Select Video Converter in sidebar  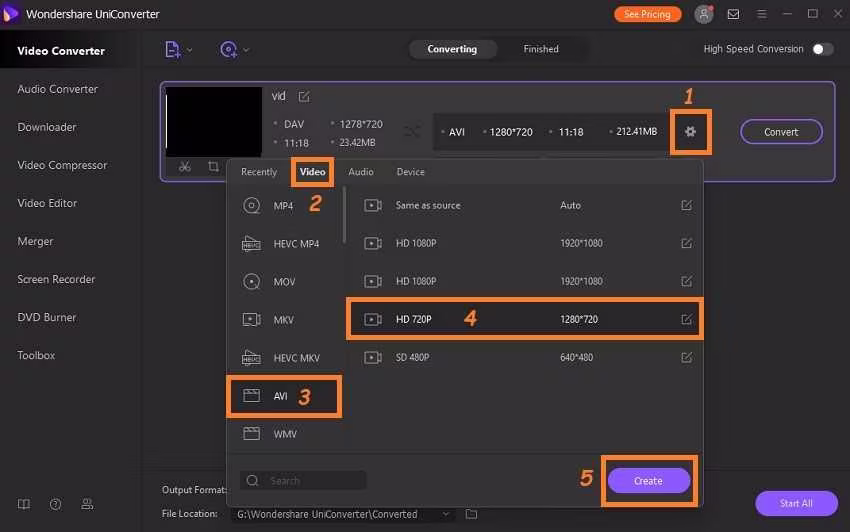pos(61,51)
